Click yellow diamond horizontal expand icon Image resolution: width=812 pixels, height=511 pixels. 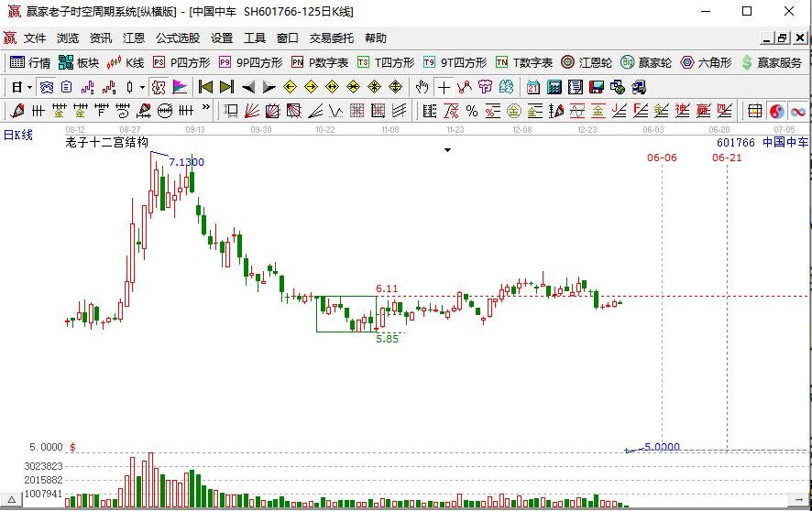coord(333,87)
